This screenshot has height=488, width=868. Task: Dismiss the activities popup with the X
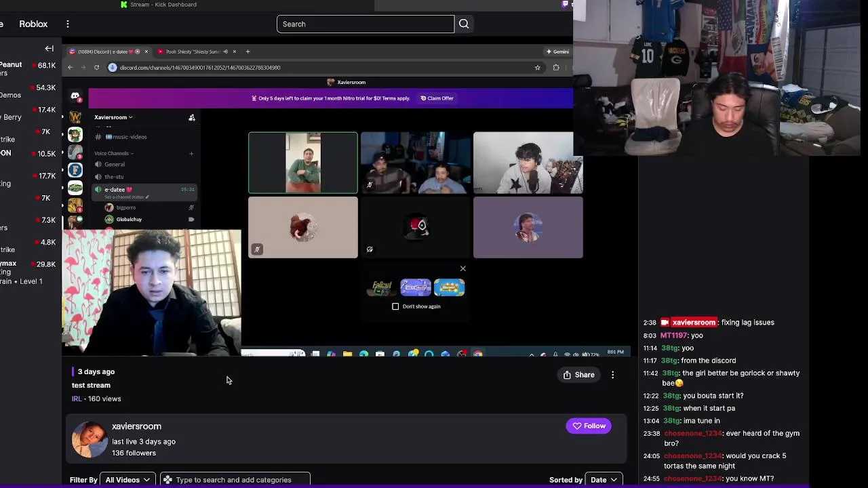pos(463,268)
